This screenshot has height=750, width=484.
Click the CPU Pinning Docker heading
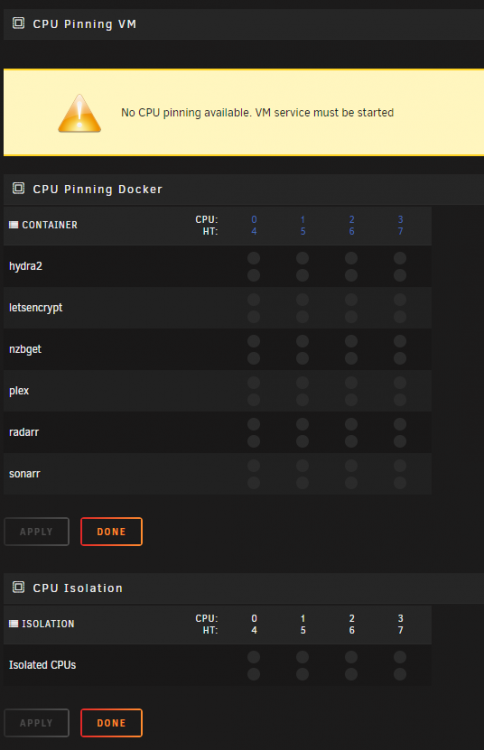[98, 189]
